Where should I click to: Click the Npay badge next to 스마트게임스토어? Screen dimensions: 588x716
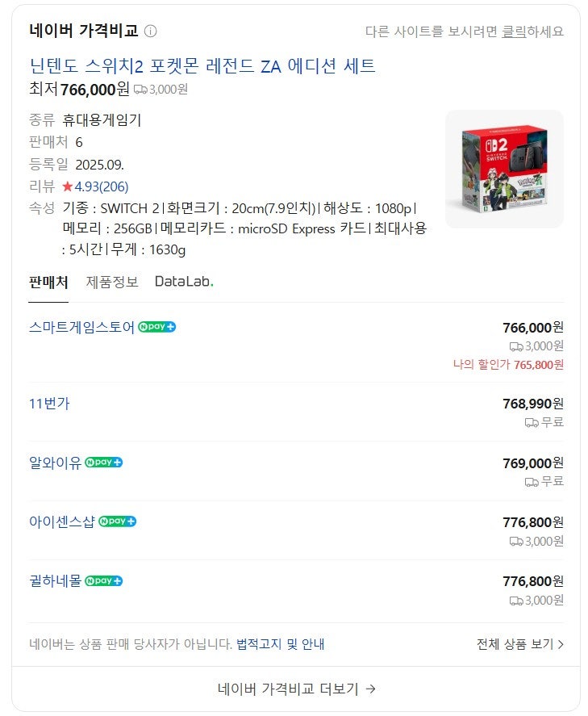coord(157,327)
